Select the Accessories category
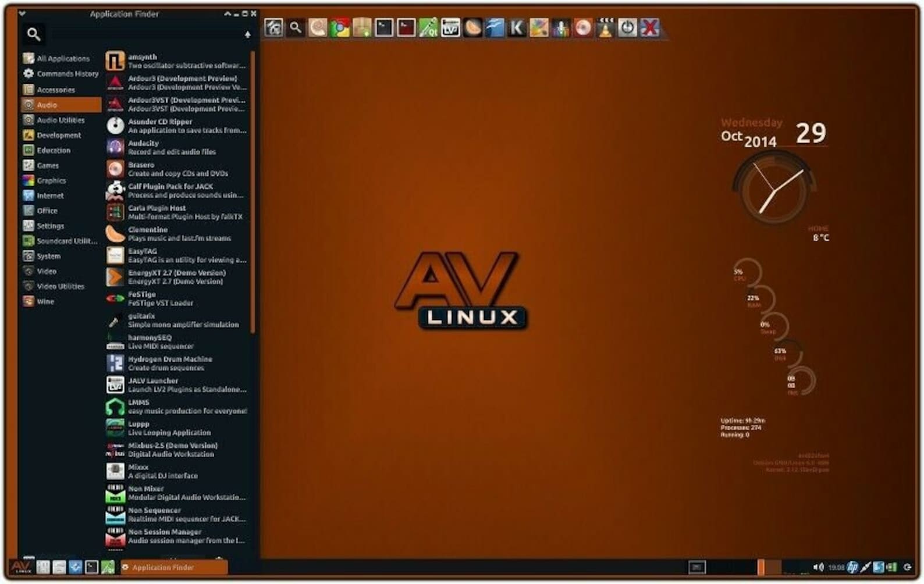The image size is (924, 584). tap(61, 90)
